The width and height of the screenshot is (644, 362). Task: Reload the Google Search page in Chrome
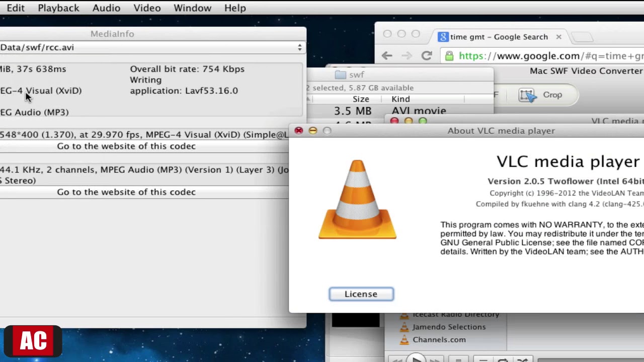coord(427,56)
